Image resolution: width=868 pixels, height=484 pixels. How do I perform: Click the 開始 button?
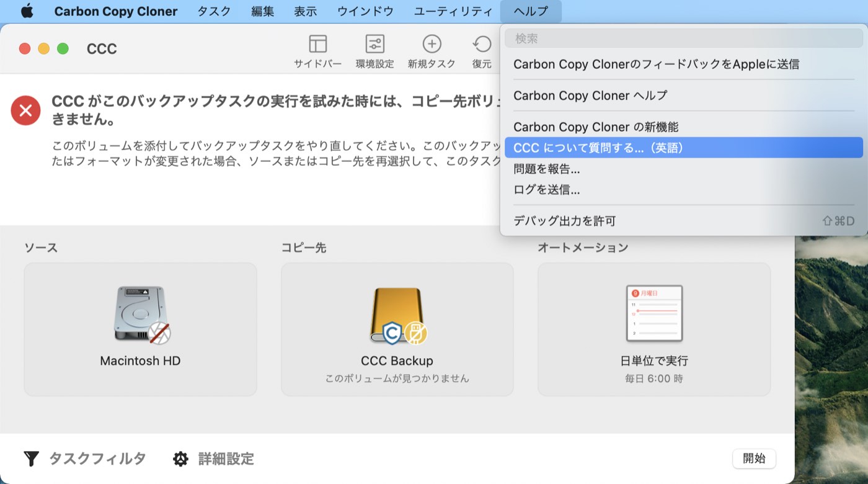pos(754,459)
